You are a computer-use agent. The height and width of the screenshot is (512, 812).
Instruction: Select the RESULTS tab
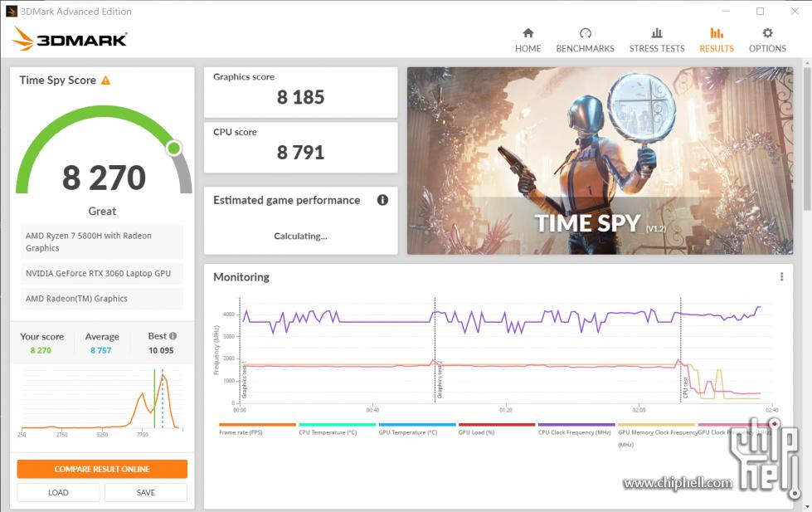pos(716,41)
